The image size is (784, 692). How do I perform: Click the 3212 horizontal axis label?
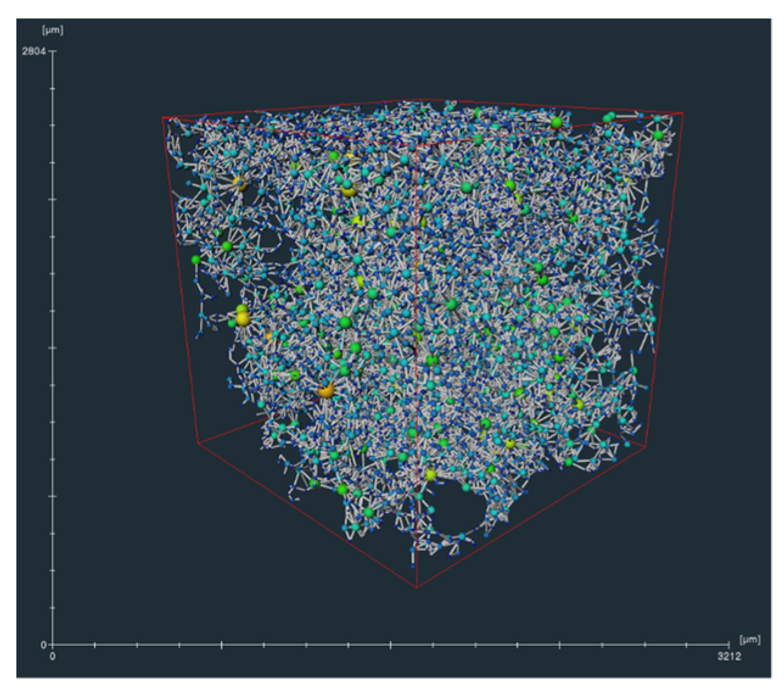click(729, 656)
